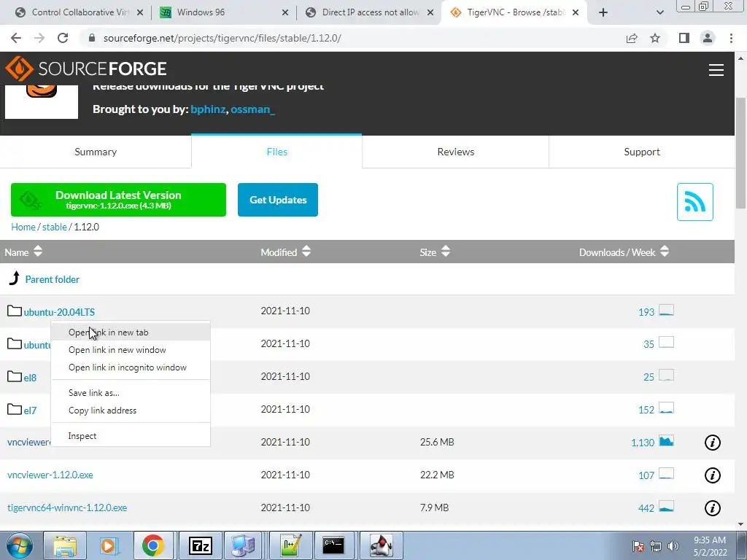Sort files by Size column

point(435,252)
